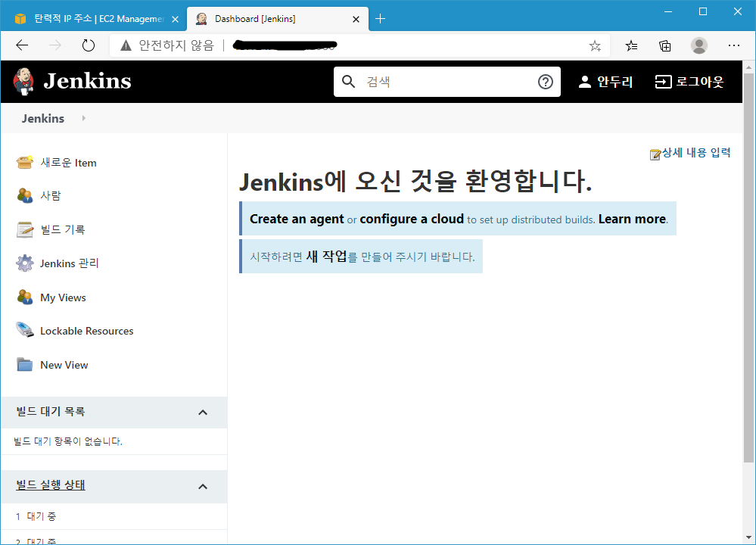This screenshot has width=756, height=545.
Task: Click the scrollbar down arrow
Action: 748,537
